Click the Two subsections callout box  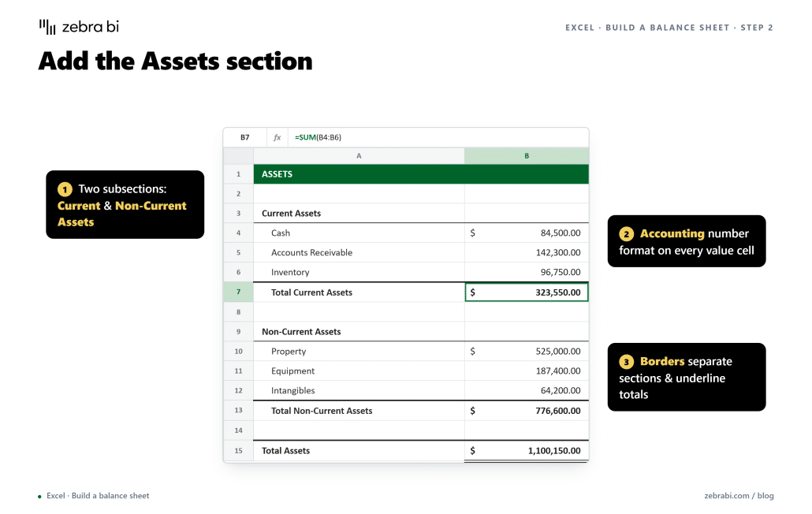125,204
